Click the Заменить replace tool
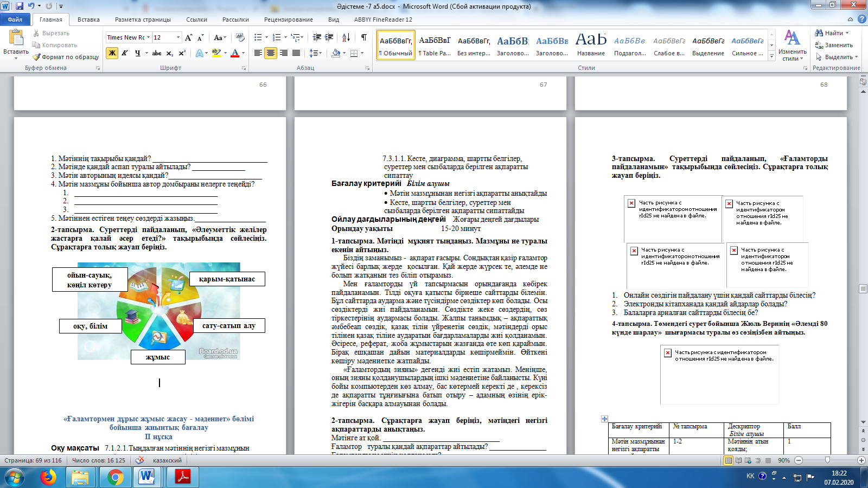 coord(834,45)
